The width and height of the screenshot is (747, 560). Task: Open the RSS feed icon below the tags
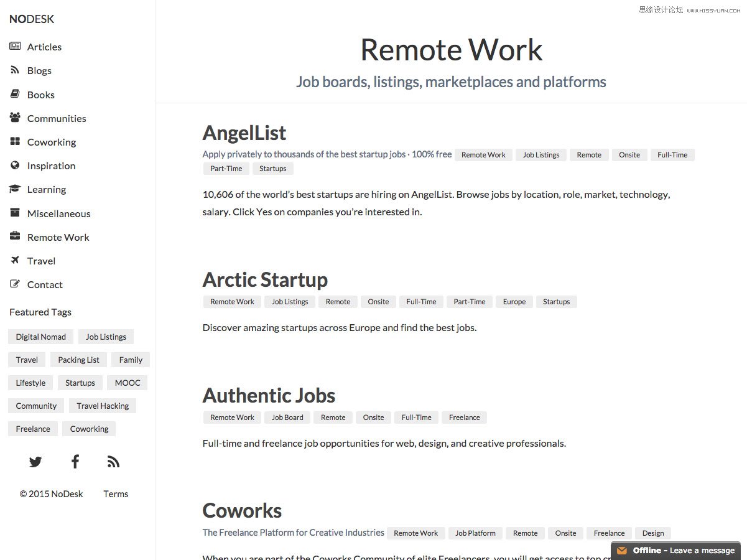[x=113, y=462]
